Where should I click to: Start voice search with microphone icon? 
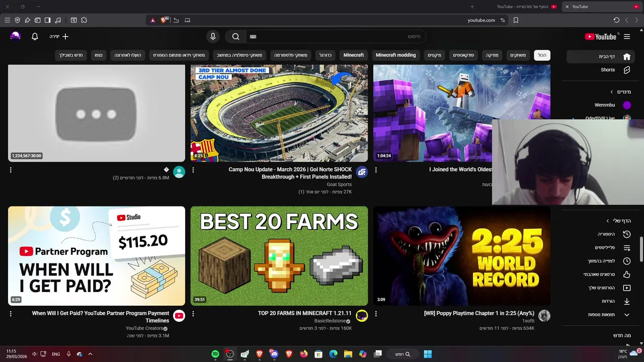point(213,37)
